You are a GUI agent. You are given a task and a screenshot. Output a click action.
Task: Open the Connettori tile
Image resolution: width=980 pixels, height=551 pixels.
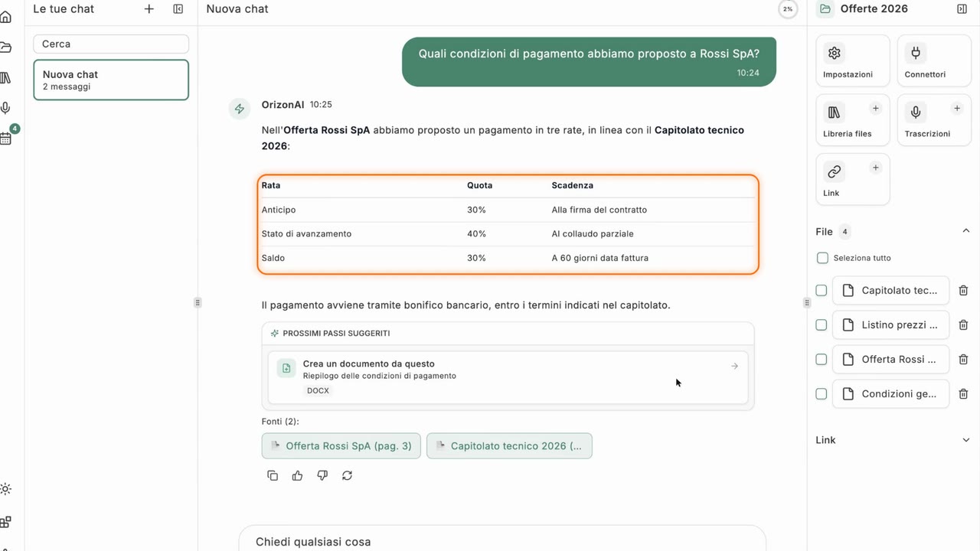(x=934, y=60)
